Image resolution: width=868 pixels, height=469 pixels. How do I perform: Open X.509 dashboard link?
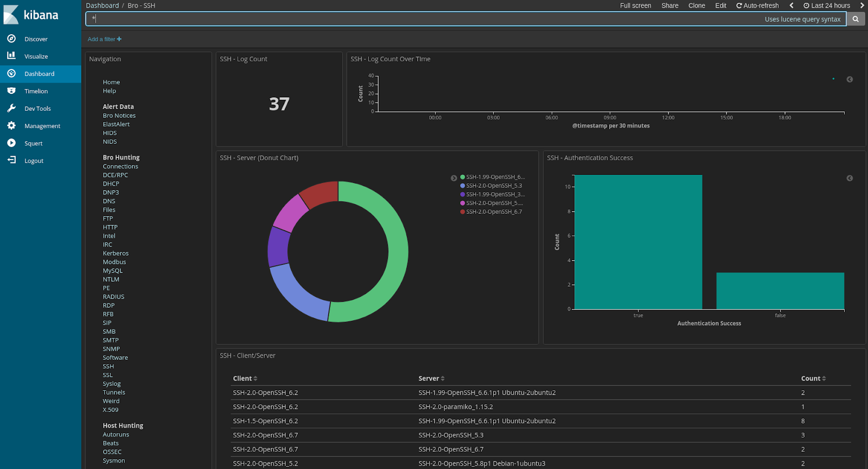click(x=110, y=410)
